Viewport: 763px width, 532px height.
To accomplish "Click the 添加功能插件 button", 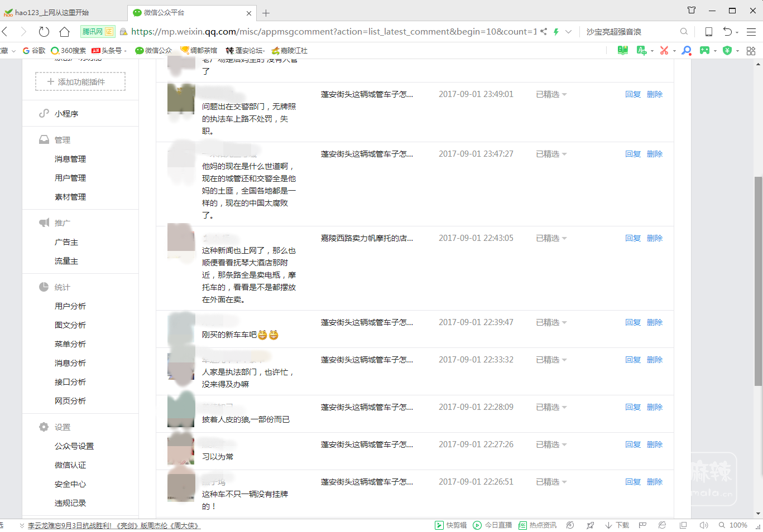I will (x=80, y=82).
